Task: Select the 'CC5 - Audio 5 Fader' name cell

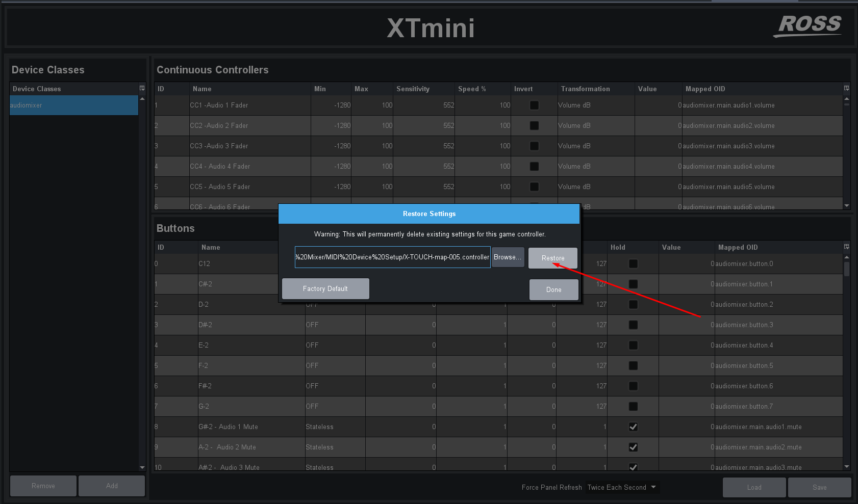Action: 249,187
